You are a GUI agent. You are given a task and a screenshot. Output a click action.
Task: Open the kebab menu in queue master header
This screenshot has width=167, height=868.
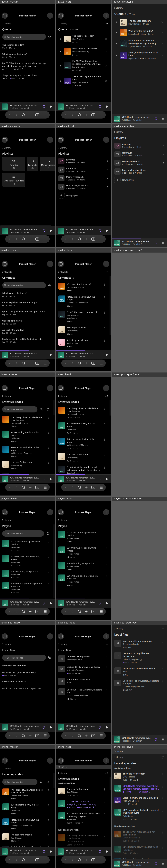(x=50, y=15)
